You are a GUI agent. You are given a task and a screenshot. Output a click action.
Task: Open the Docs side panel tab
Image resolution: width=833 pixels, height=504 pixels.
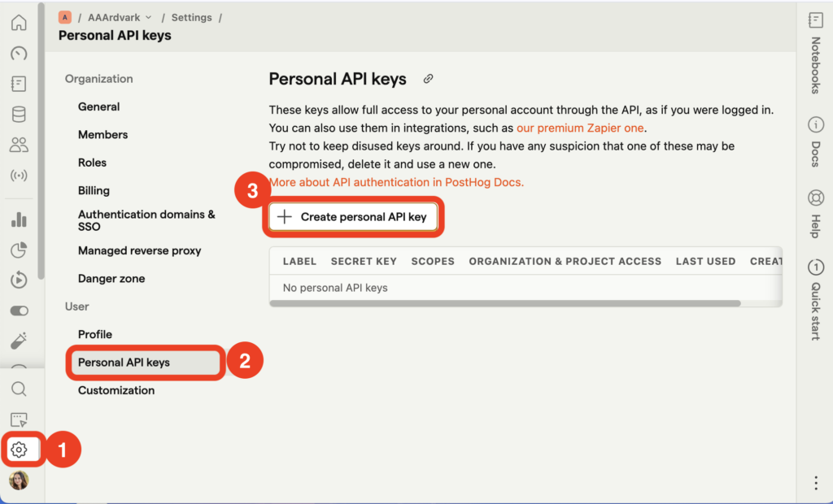[815, 142]
